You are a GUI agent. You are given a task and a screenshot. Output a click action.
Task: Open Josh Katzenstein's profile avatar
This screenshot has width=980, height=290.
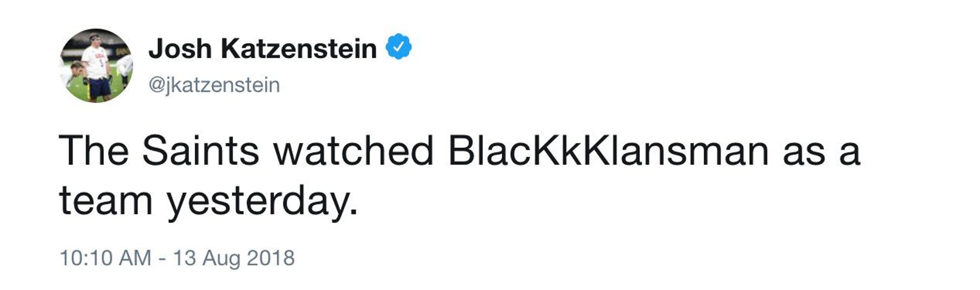tap(96, 65)
